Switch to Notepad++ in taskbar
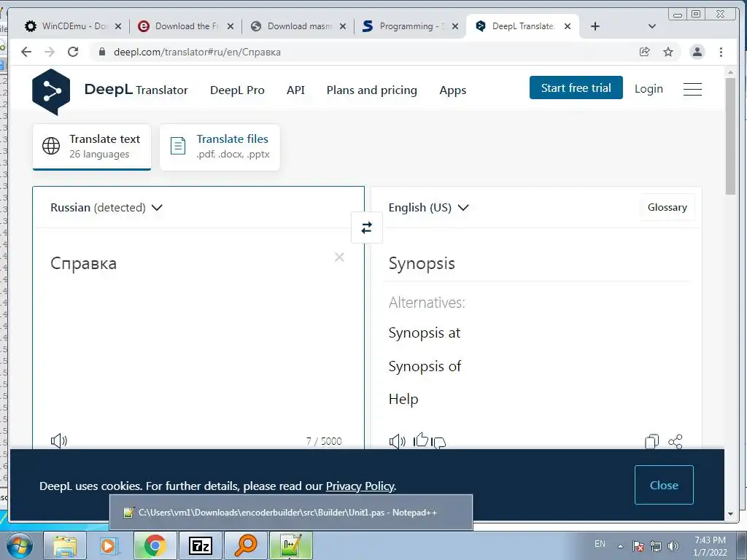Viewport: 747px width, 560px height. point(291,545)
